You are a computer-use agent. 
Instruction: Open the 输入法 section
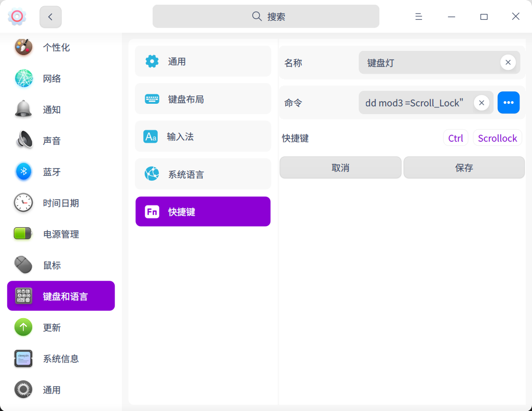[203, 136]
